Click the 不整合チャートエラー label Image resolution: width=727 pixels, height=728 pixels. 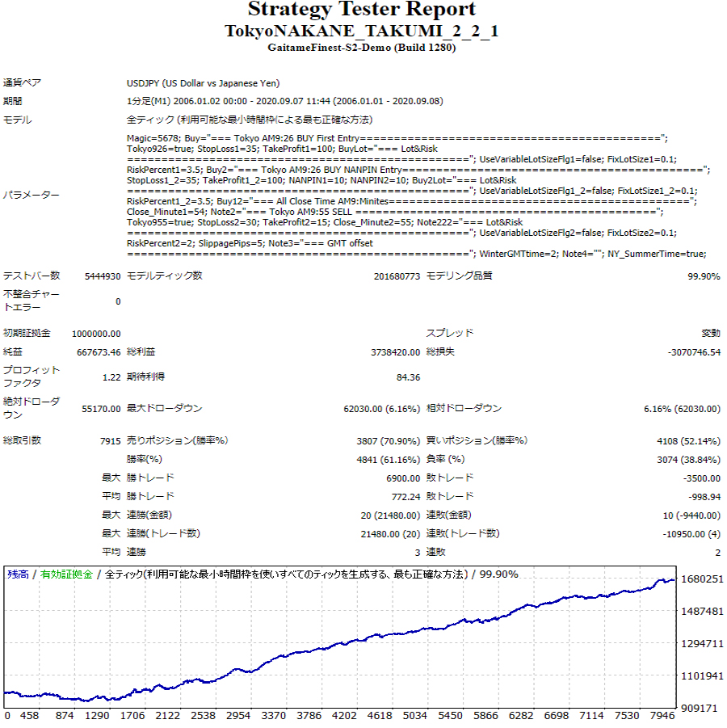32,301
